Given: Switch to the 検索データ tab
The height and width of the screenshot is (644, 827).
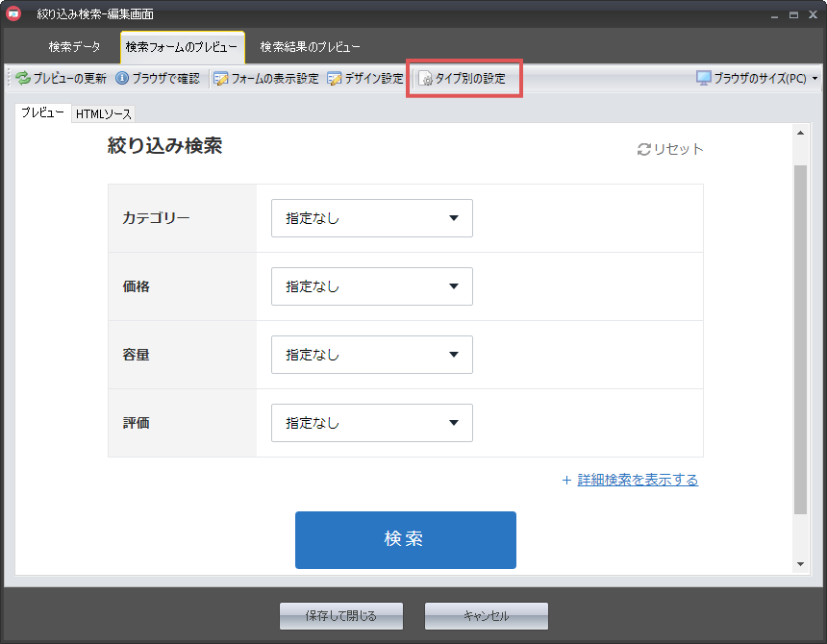Looking at the screenshot, I should pos(74,47).
